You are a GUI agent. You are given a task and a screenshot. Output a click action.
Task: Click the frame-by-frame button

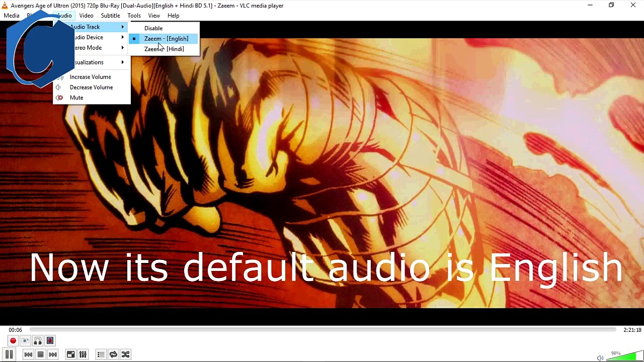tap(50, 341)
